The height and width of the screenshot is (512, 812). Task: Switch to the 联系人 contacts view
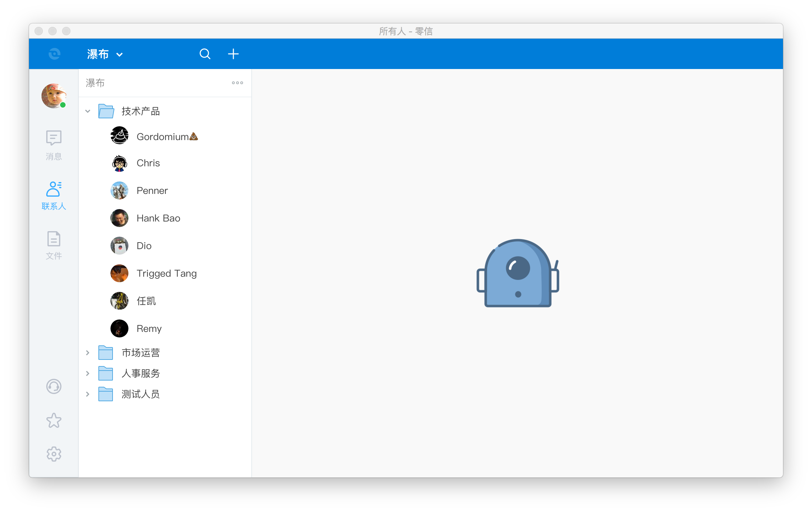(54, 195)
